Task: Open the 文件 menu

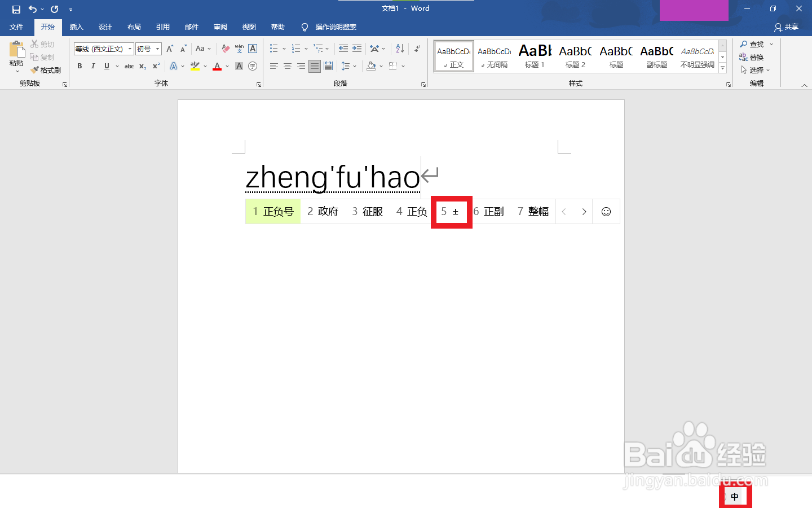Action: (16, 27)
